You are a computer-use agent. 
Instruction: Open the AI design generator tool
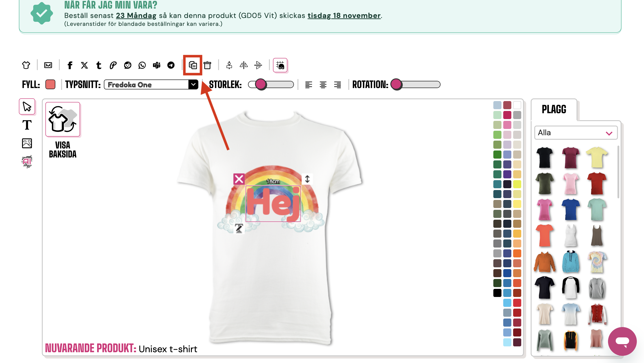pyautogui.click(x=27, y=162)
